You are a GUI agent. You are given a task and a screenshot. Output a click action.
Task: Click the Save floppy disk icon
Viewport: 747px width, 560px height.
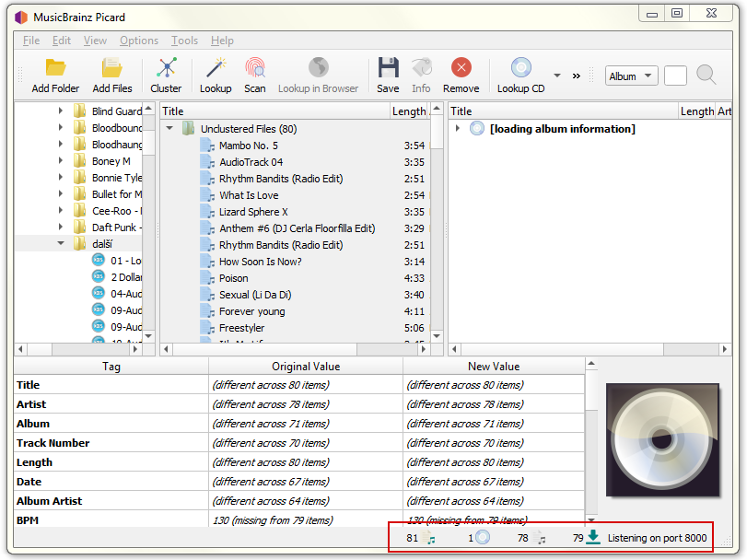(x=389, y=67)
